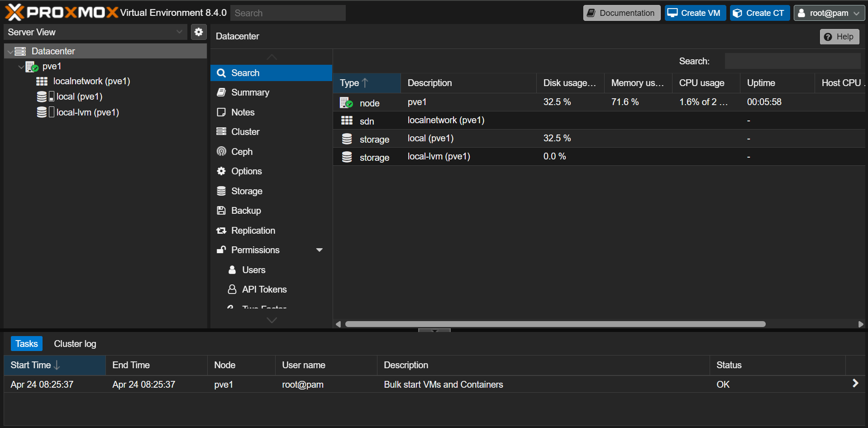Viewport: 868px width, 428px height.
Task: Sort tasks by Start Time header
Action: pos(55,365)
